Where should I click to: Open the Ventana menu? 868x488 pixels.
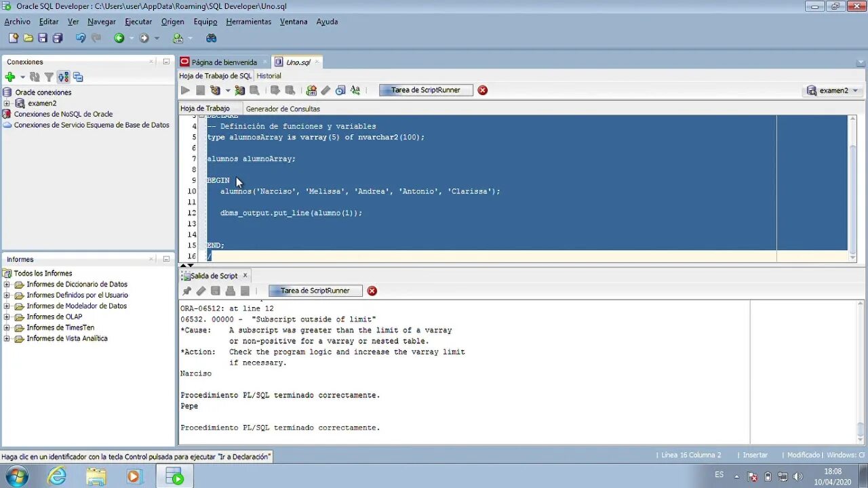click(x=294, y=22)
